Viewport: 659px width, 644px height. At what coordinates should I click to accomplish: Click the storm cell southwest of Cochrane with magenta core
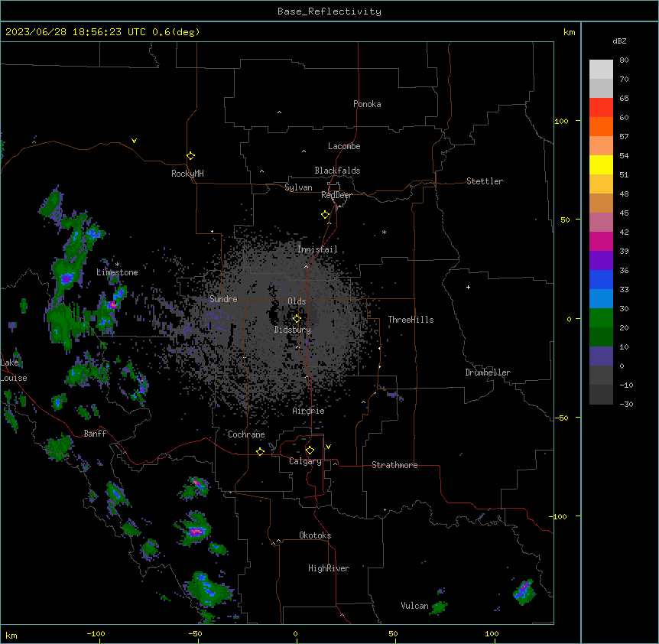pos(195,488)
